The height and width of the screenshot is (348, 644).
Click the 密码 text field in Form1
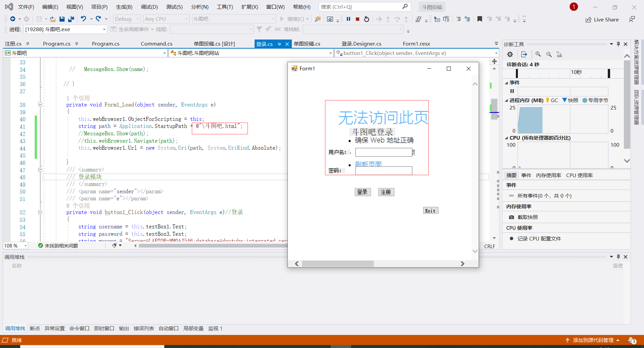click(383, 170)
